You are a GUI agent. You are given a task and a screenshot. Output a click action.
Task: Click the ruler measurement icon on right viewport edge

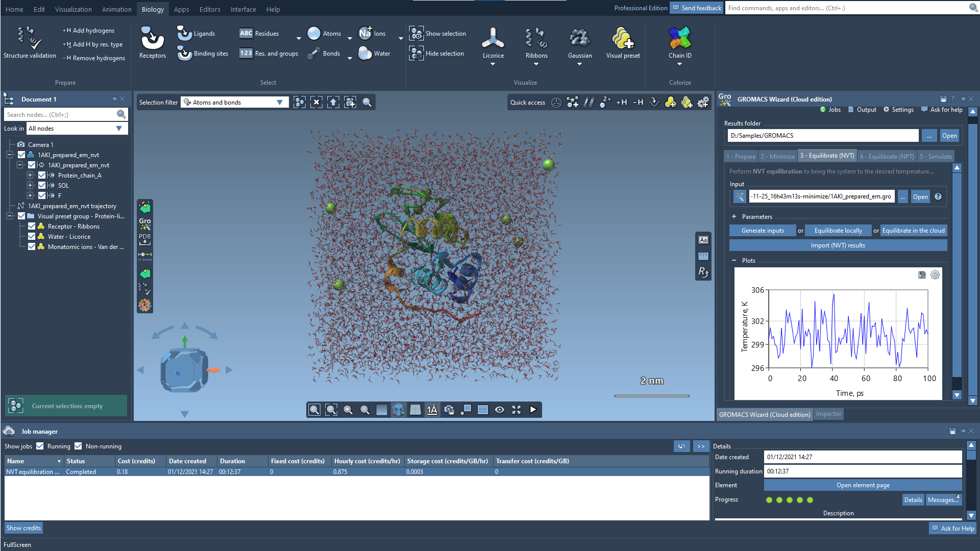click(x=703, y=256)
